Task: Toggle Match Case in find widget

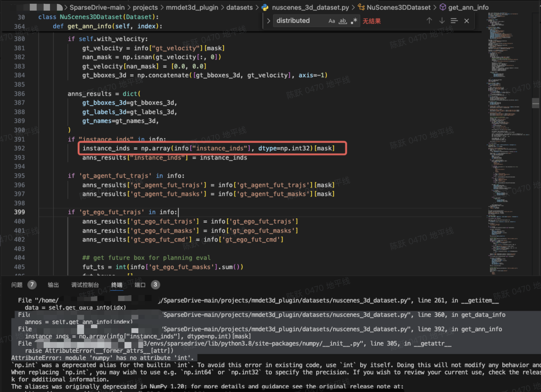Action: click(x=331, y=21)
